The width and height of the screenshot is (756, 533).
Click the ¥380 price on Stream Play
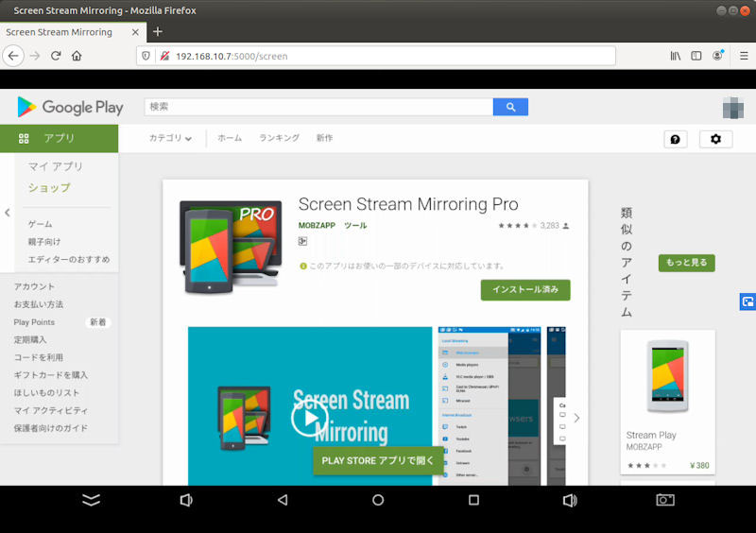pyautogui.click(x=699, y=466)
